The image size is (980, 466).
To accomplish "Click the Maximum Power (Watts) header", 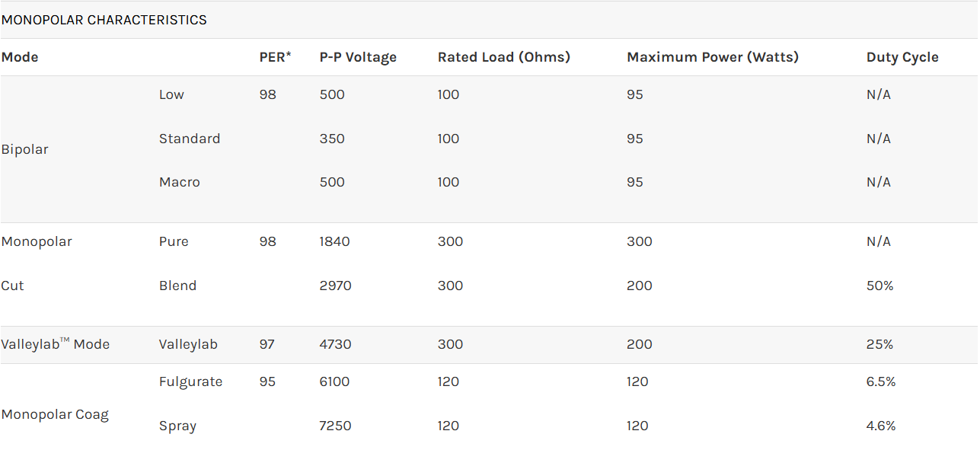I will pyautogui.click(x=712, y=57).
